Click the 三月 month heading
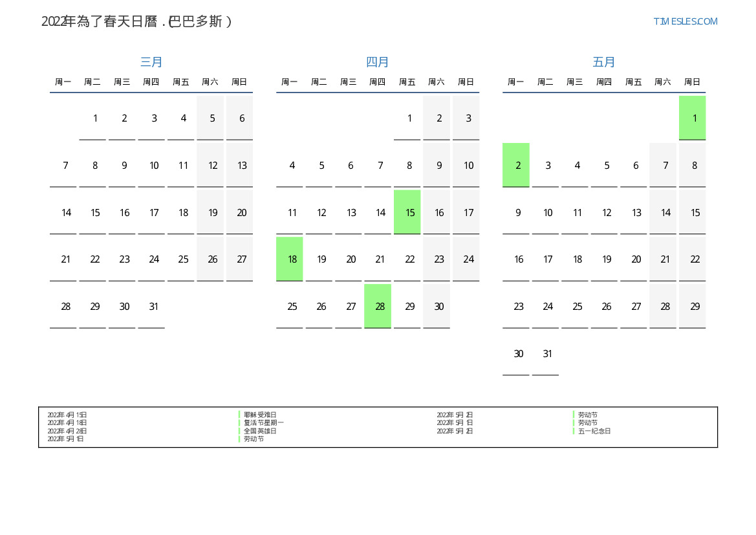756x535 pixels. [x=151, y=62]
